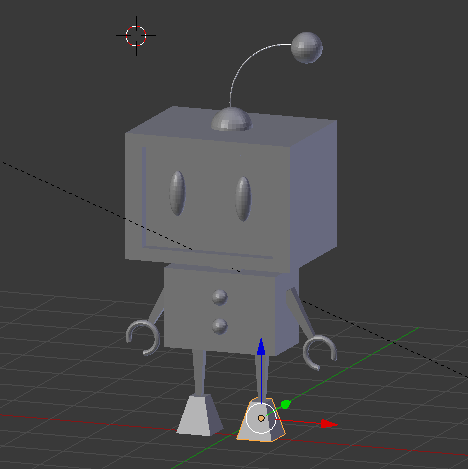Select the robot's right oval eye

click(243, 199)
